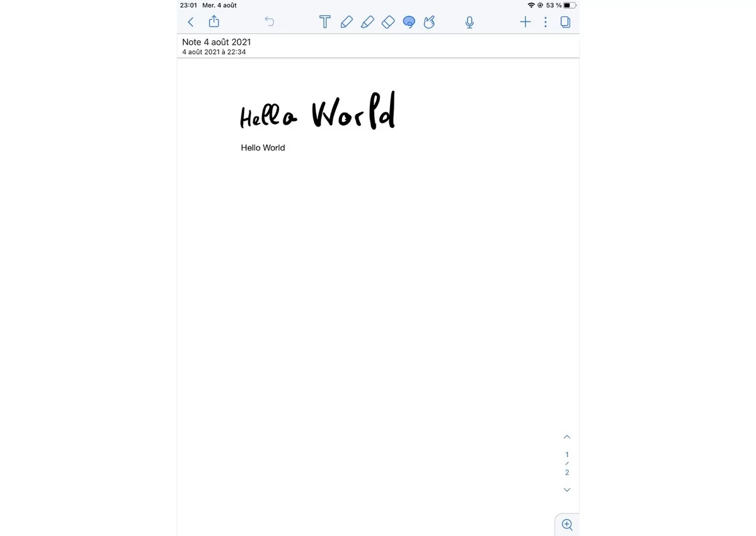Open the page manager view
This screenshot has height=536, width=756.
click(x=565, y=22)
